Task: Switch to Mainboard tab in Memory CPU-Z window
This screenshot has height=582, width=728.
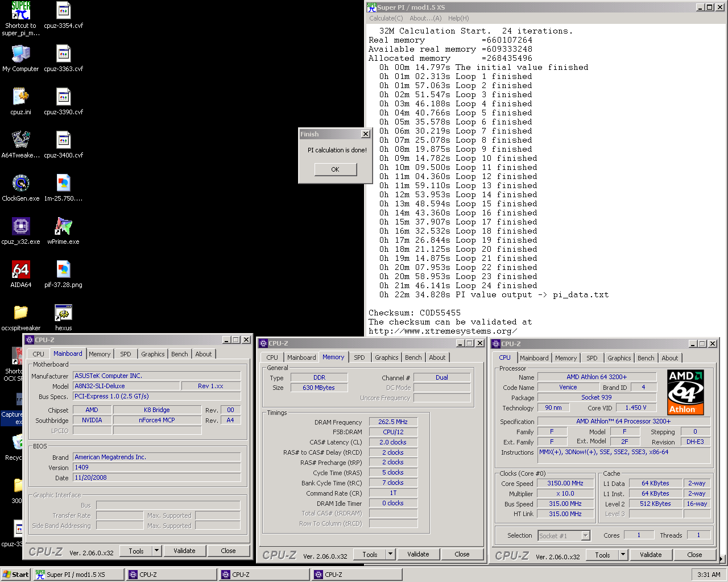Action: pos(301,357)
